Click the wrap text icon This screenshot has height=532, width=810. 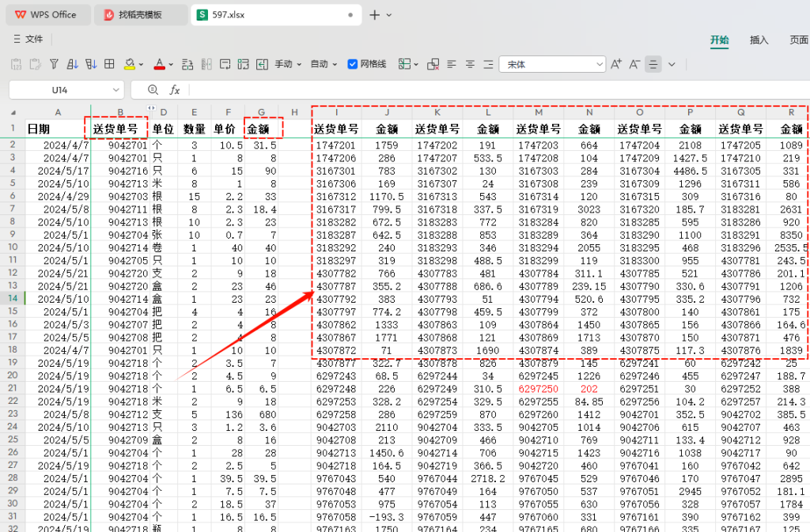(x=225, y=64)
